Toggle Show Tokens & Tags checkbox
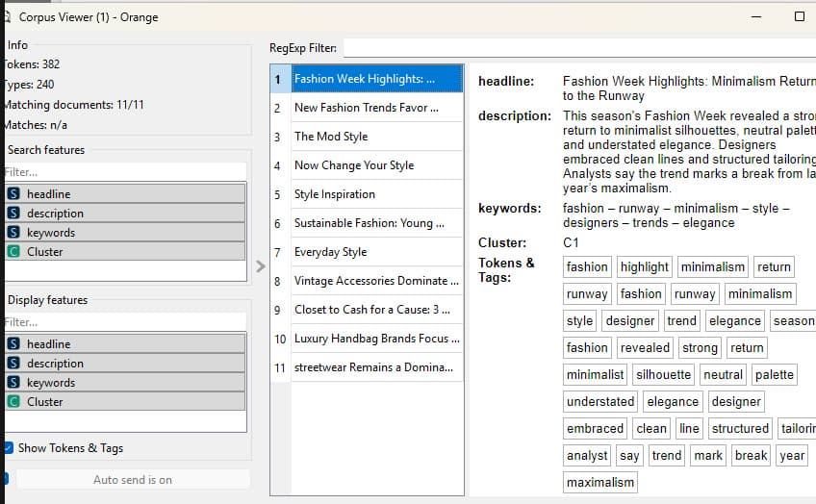816x504 pixels. 9,448
